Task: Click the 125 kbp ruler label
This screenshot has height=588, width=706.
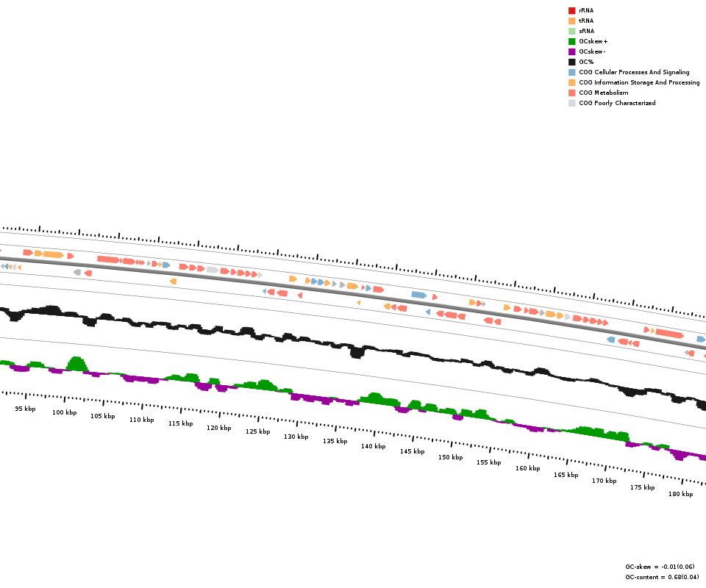Action: [257, 431]
